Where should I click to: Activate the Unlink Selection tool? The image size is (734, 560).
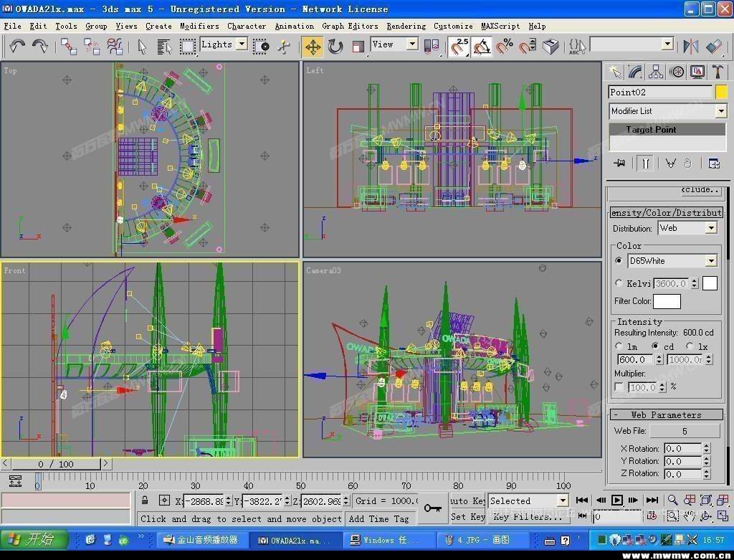[x=92, y=47]
